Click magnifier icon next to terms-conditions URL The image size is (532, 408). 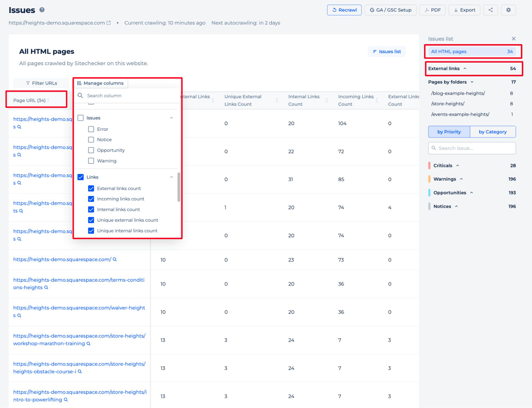coord(46,288)
